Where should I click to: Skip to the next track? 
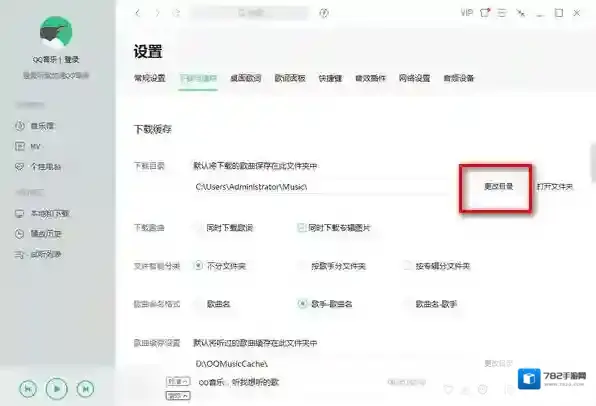click(85, 389)
